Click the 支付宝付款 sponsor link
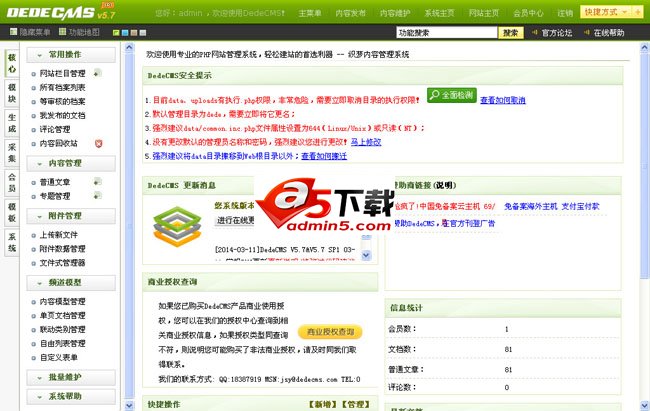This screenshot has width=650, height=411. coord(580,206)
